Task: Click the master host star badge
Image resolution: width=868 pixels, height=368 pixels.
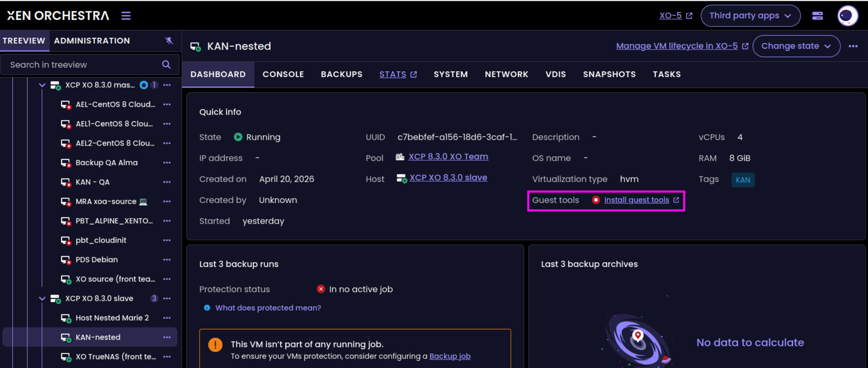Action: pyautogui.click(x=144, y=85)
